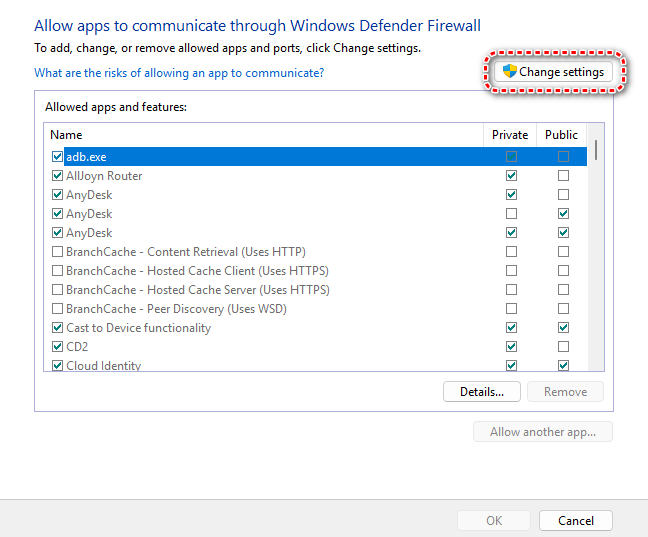Click the apps list vertical scrollbar thumb
648x537 pixels.
(597, 149)
